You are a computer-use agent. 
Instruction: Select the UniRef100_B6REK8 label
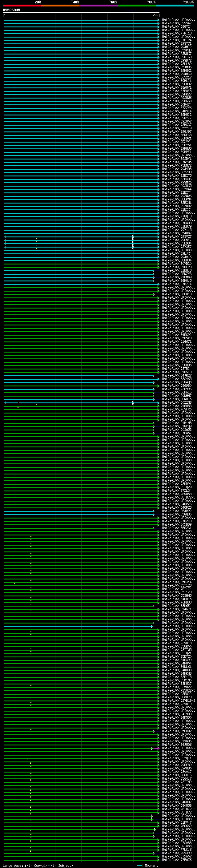[177, 135]
